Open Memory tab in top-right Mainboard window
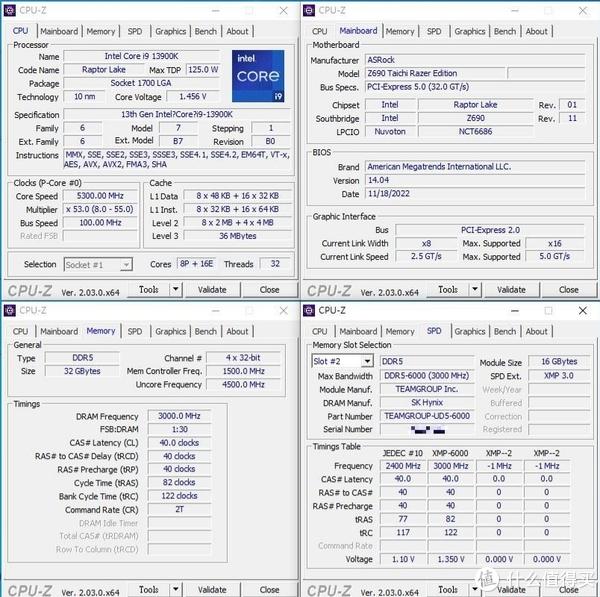 coord(400,31)
